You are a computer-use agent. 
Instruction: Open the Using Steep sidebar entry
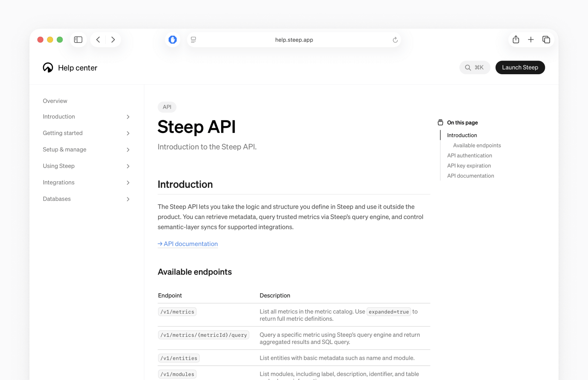pos(58,166)
